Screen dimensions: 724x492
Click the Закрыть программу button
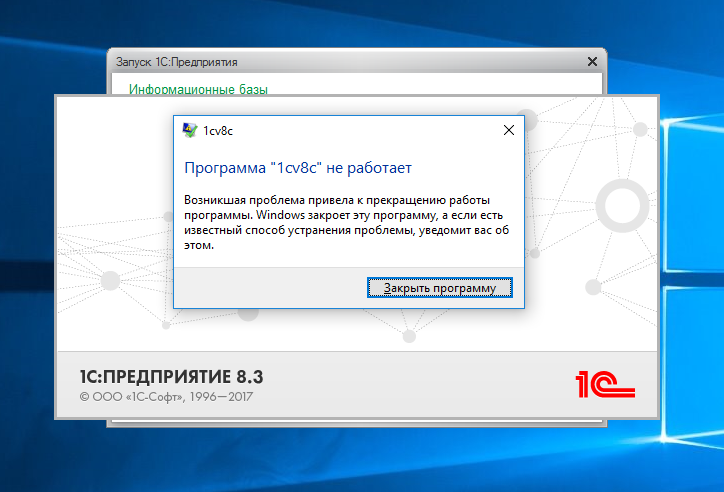440,288
